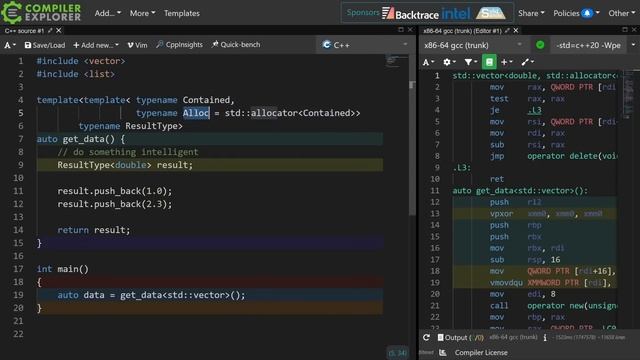Click 'operator delete' in assembly line 8

(562, 156)
